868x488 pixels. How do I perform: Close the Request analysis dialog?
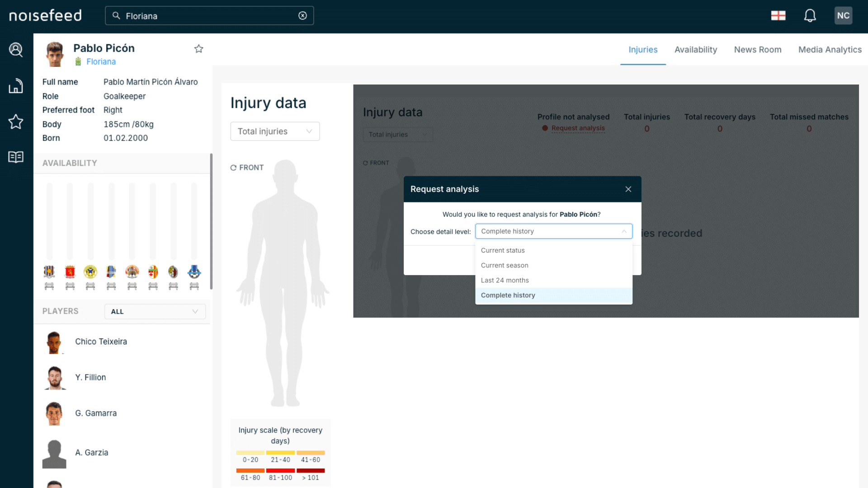628,189
